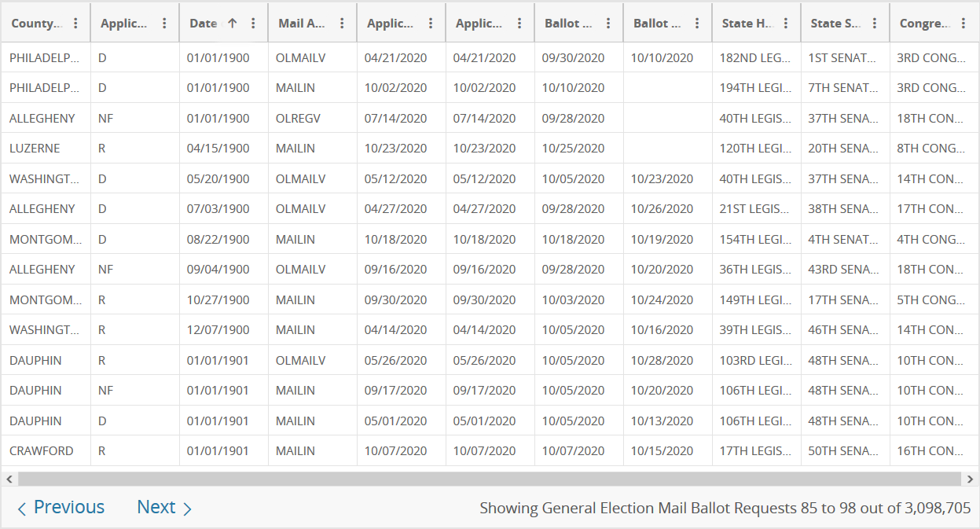The image size is (980, 529).
Task: Click the Congre... column three-dot menu
Action: 963,24
